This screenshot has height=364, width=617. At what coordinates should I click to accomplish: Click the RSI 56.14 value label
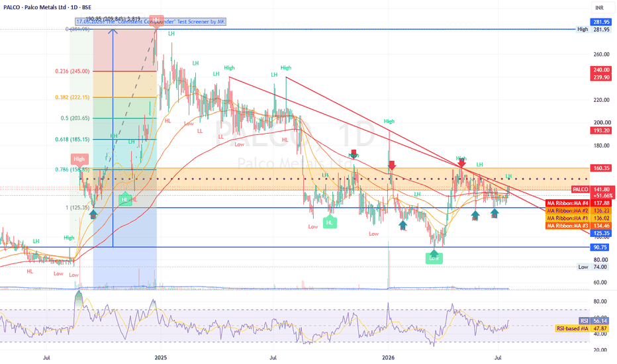[x=595, y=321]
